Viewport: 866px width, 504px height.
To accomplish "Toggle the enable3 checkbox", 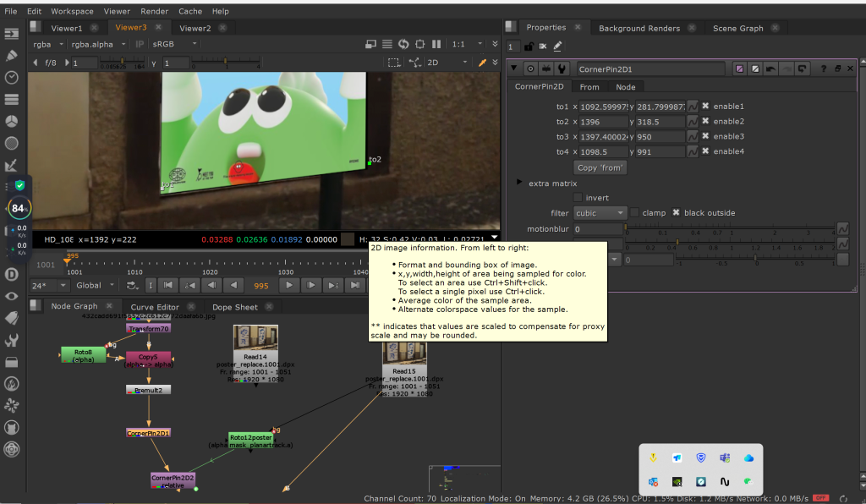I will pyautogui.click(x=705, y=136).
